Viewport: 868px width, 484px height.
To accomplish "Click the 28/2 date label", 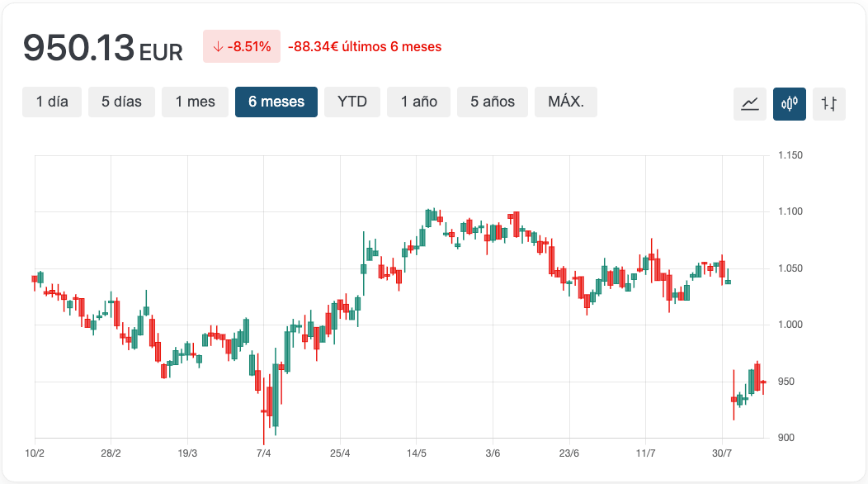I will coord(111,453).
